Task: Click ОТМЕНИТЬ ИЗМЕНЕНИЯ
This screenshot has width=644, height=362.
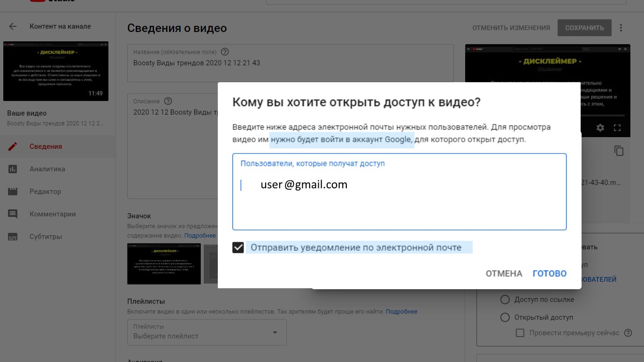Action: point(511,28)
